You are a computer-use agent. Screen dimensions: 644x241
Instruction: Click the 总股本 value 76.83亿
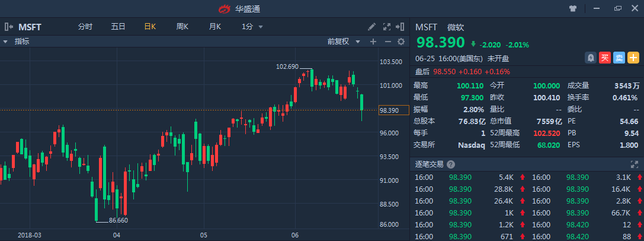pos(472,121)
